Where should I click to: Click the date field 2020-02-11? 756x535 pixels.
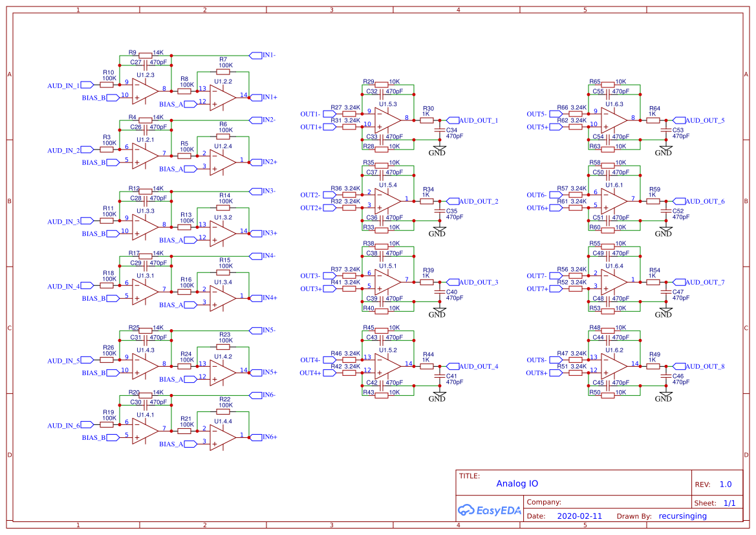coord(579,516)
